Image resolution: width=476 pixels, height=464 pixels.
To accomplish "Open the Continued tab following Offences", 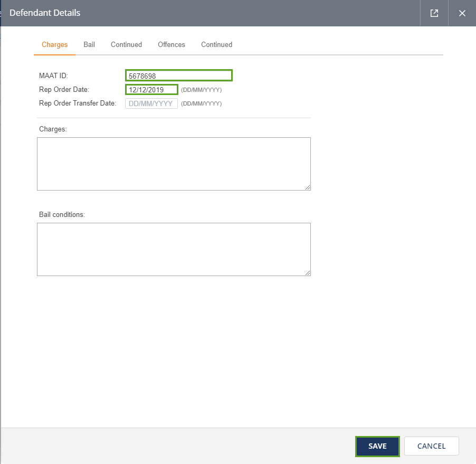I will (216, 45).
